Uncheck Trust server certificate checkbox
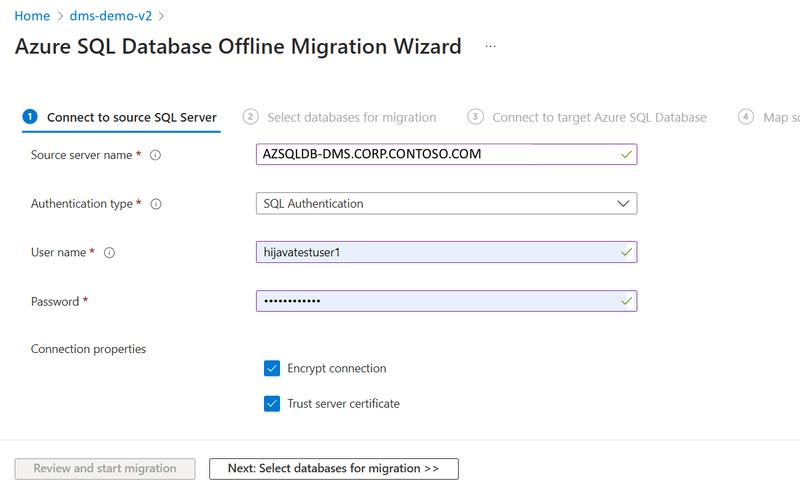This screenshot has height=495, width=800. click(272, 403)
